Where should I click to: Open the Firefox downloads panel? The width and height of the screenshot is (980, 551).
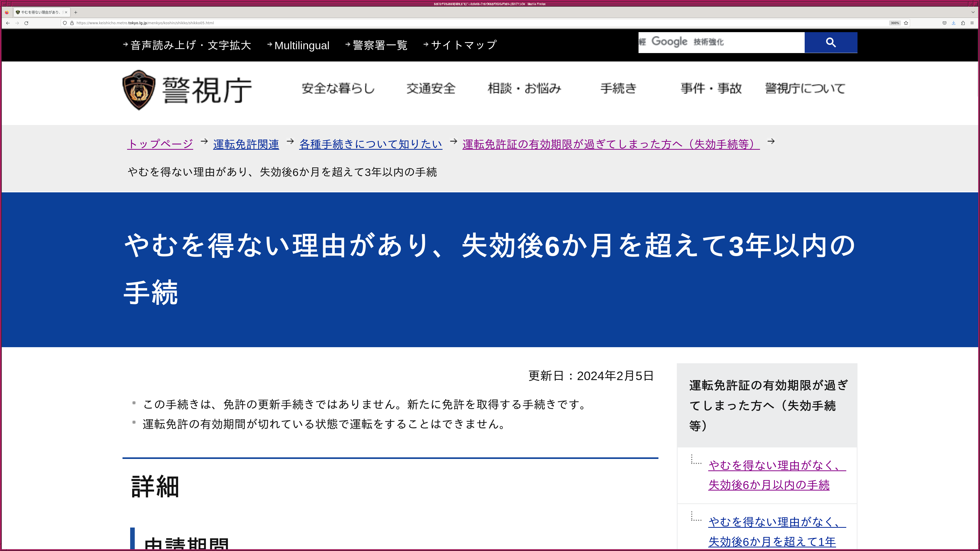click(953, 23)
